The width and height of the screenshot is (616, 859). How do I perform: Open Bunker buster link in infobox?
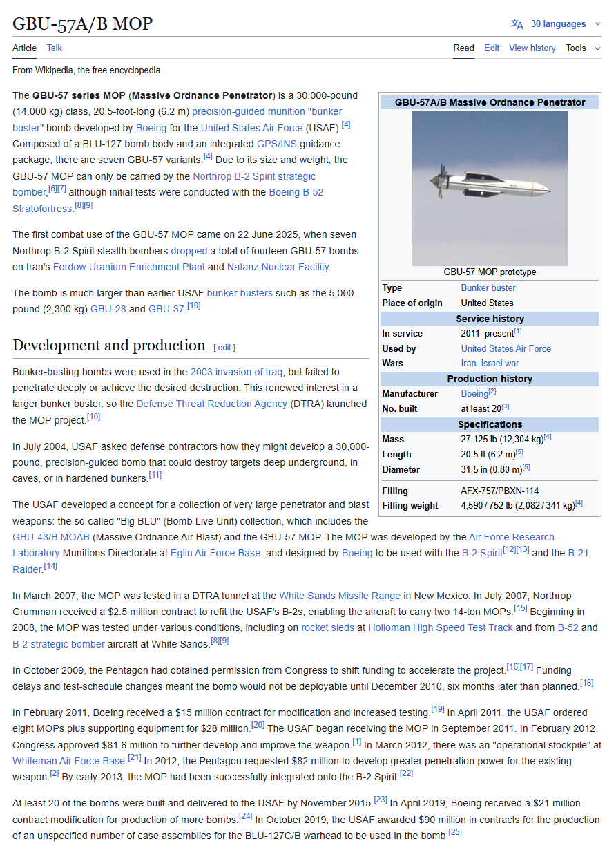click(488, 287)
